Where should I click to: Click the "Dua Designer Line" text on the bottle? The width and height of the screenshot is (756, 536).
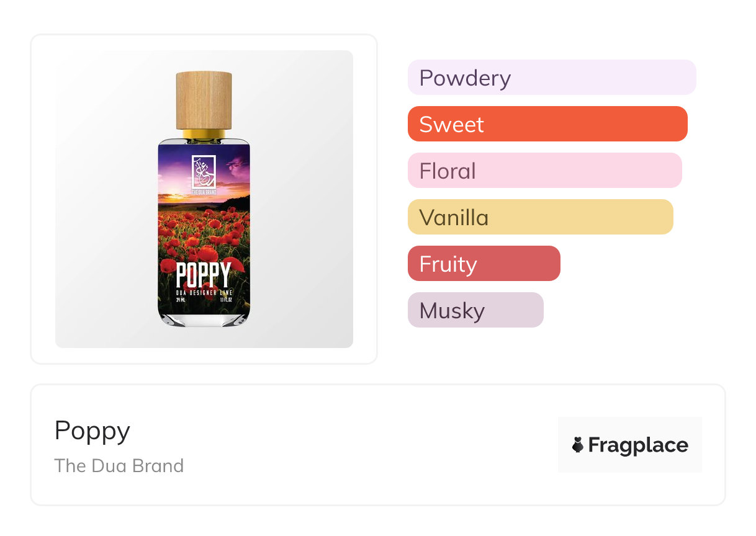pos(204,292)
